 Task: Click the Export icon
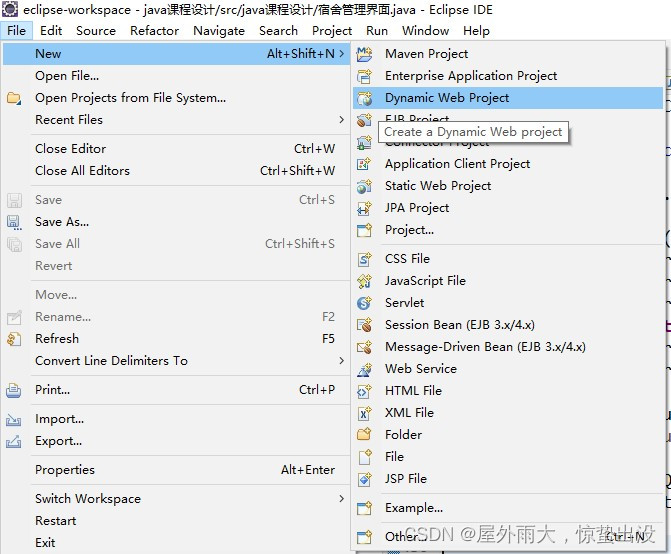pyautogui.click(x=14, y=441)
